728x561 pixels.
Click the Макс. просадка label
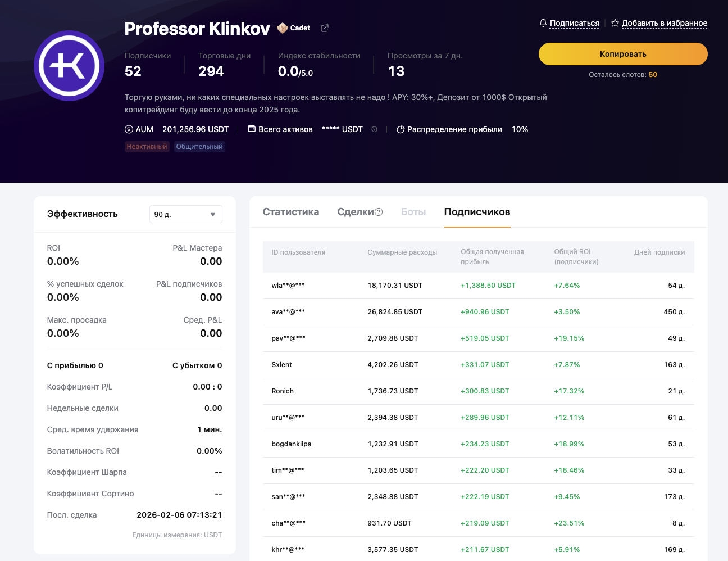coord(77,320)
